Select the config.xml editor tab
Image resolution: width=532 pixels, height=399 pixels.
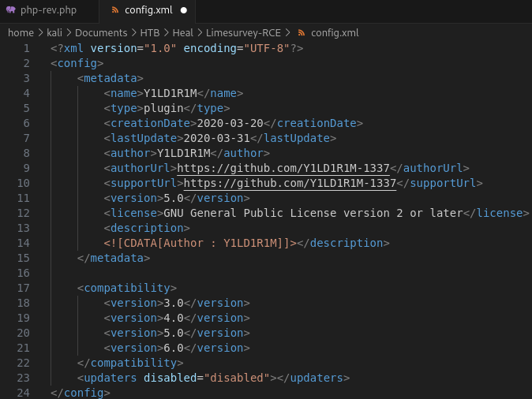(x=147, y=10)
